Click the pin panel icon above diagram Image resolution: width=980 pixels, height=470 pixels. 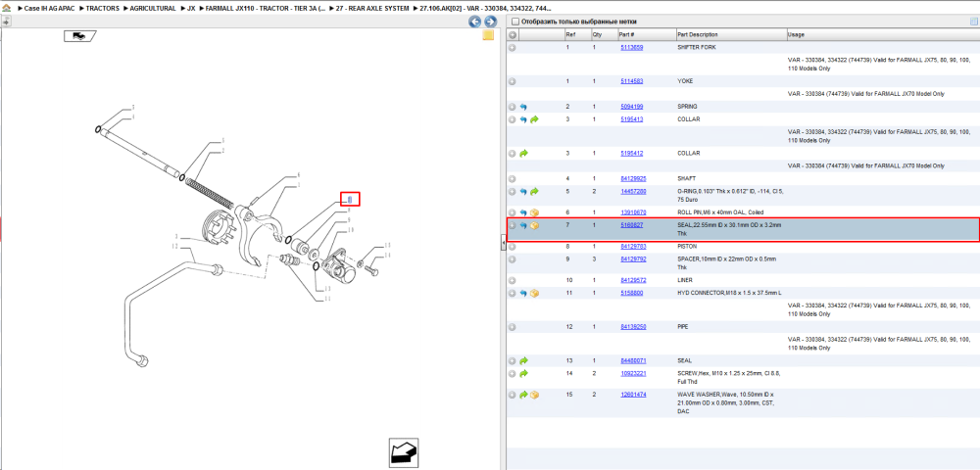6,22
